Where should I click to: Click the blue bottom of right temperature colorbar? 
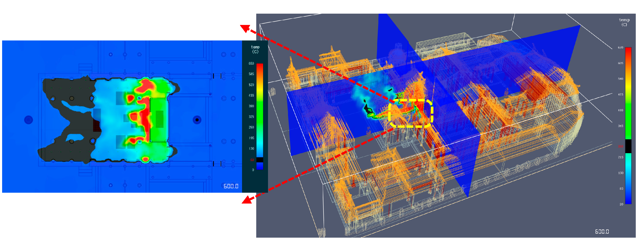(628, 197)
